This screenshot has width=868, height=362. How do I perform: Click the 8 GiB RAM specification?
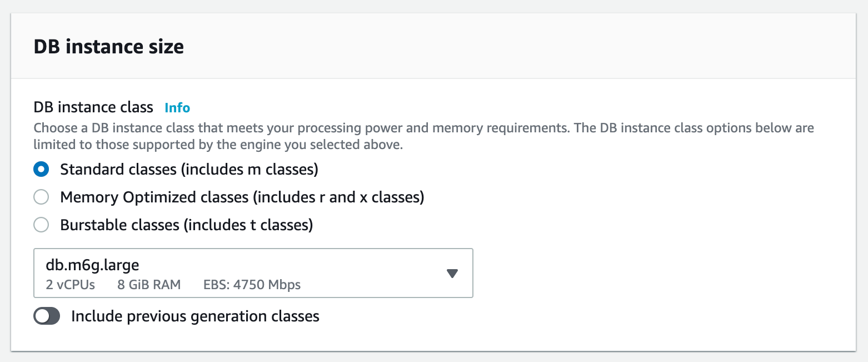148,285
